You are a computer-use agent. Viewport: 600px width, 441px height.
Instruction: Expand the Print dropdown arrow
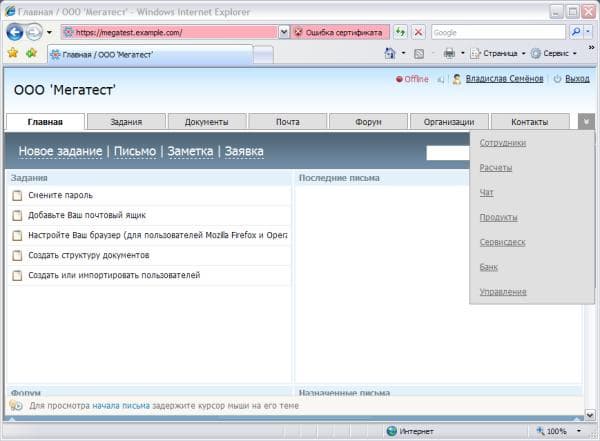462,53
